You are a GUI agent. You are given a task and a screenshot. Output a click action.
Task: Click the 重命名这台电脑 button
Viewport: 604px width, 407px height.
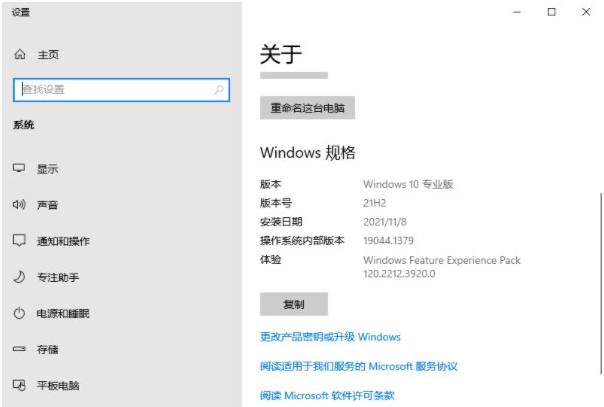pyautogui.click(x=307, y=108)
